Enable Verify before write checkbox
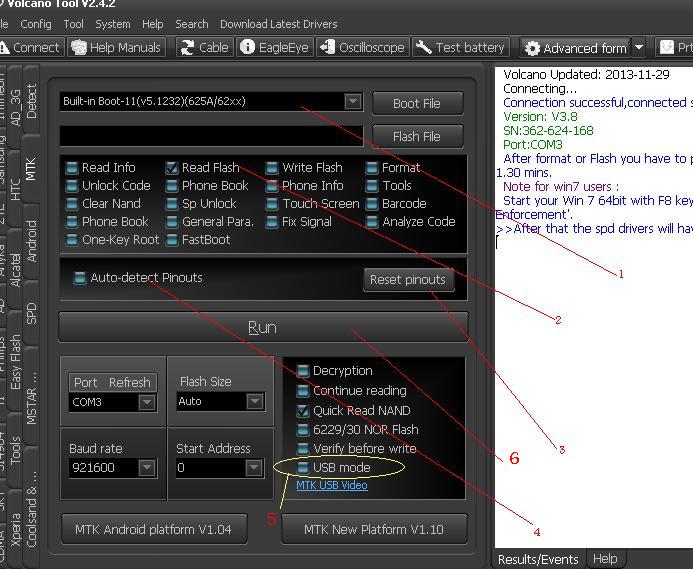Image resolution: width=693 pixels, height=569 pixels. pyautogui.click(x=303, y=449)
